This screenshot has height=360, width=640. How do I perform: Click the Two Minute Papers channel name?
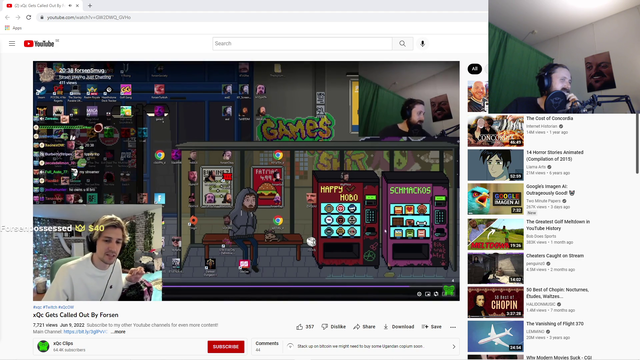[x=543, y=201]
